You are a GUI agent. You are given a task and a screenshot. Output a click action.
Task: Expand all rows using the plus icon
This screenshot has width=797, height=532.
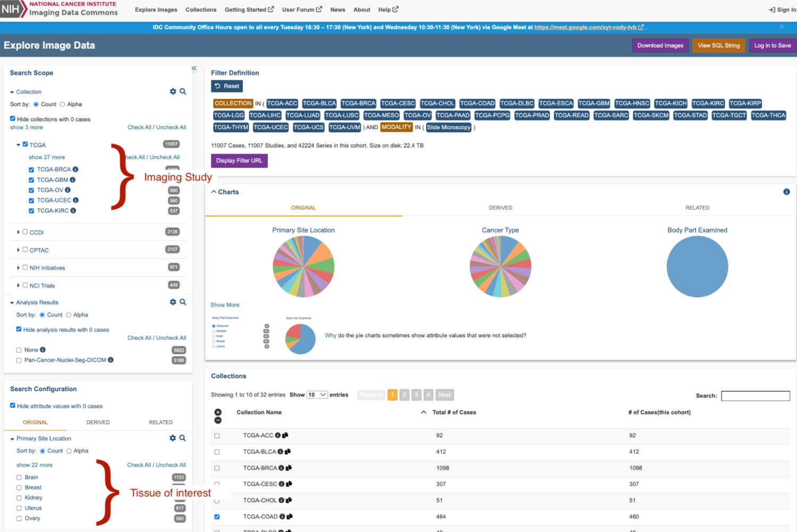tap(218, 411)
